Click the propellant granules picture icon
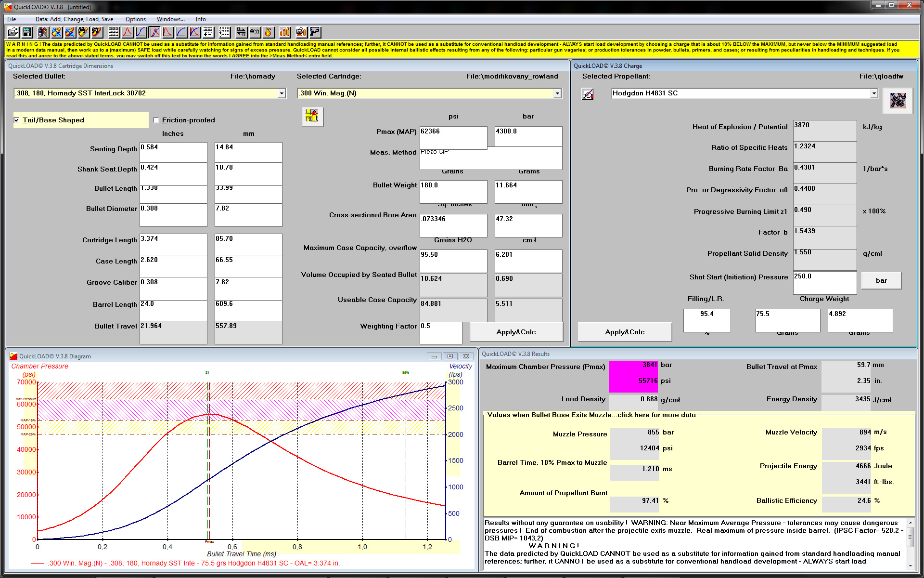Screen dimensions: 924x578 coord(898,100)
